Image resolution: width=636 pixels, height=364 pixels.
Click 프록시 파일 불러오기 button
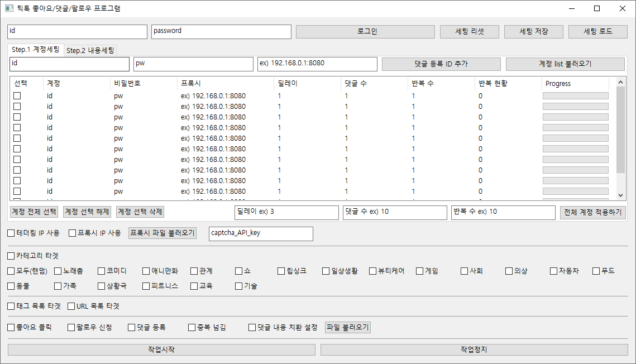pos(162,233)
